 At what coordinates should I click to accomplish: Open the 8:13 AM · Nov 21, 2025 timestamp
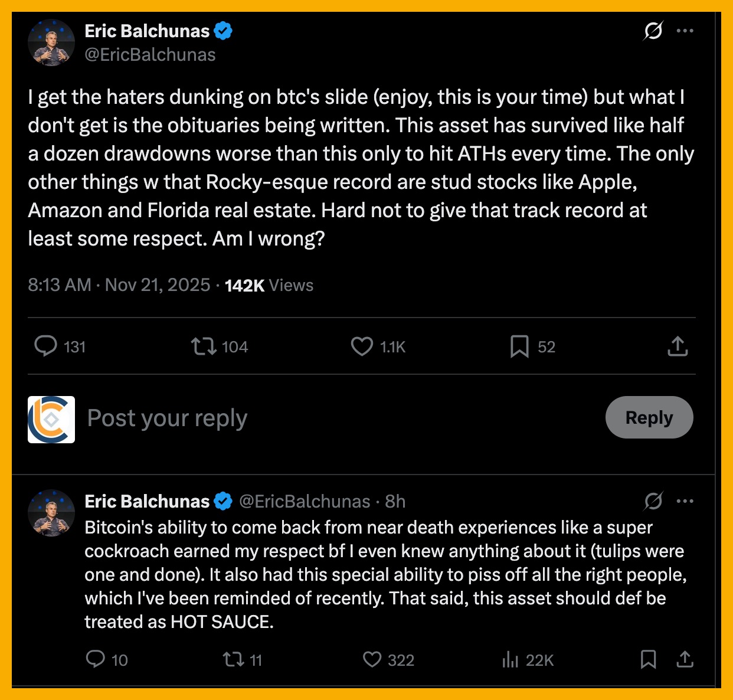[119, 285]
